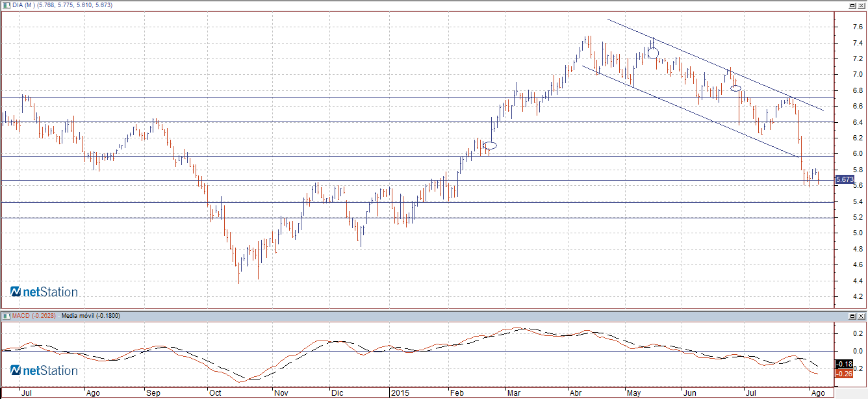Click the Abr label on time axis
868x399 pixels.
point(576,393)
